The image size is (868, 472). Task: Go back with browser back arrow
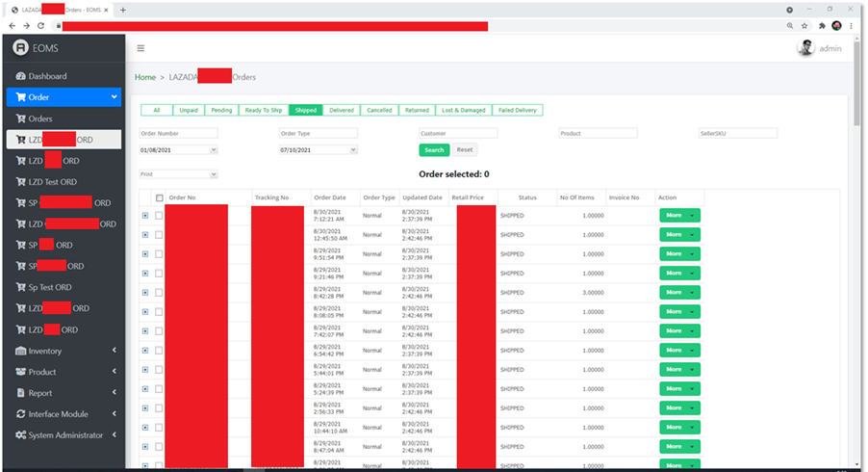click(13, 25)
